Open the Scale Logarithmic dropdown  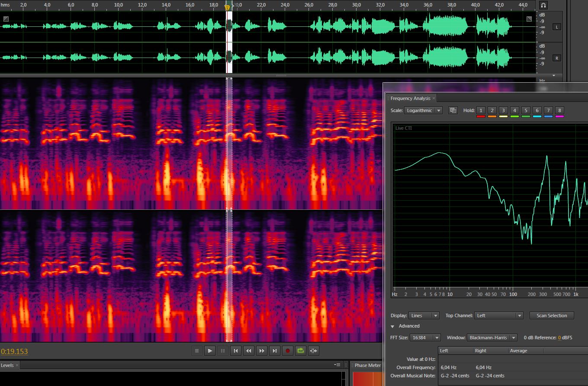click(x=423, y=110)
